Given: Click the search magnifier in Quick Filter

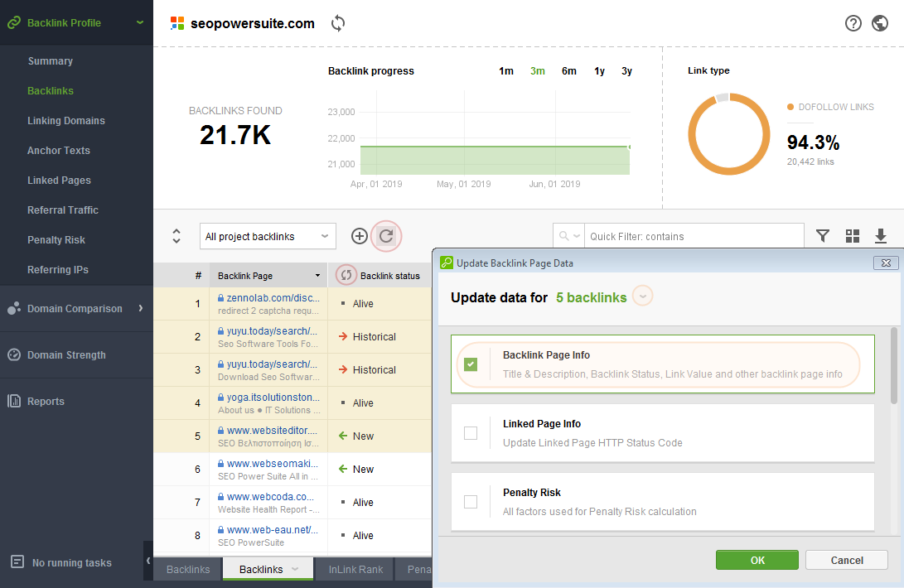Looking at the screenshot, I should point(563,236).
